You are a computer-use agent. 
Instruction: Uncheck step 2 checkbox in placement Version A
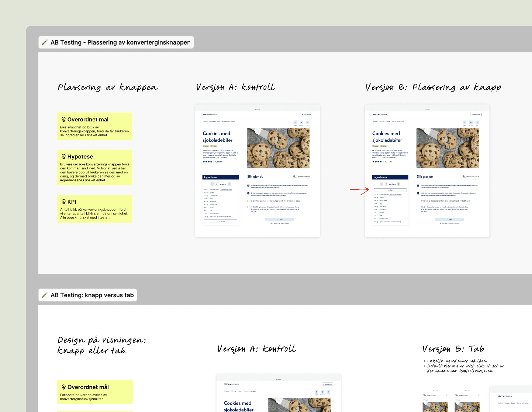pyautogui.click(x=248, y=193)
